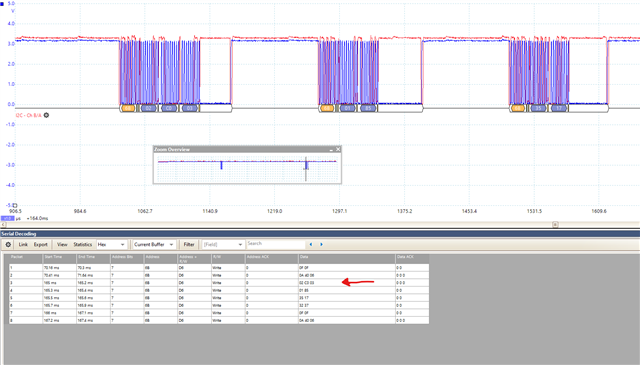Open the Statistics view
The height and width of the screenshot is (365, 640).
82,245
